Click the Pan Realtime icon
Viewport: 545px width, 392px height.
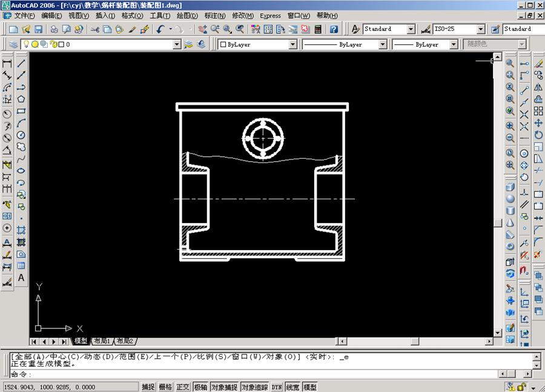click(202, 28)
